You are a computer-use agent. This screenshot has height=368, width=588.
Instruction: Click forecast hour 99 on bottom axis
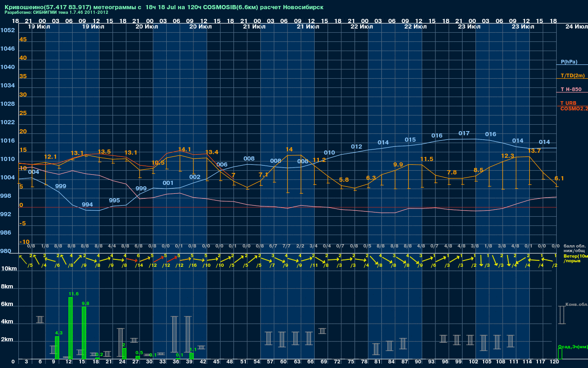point(458,362)
